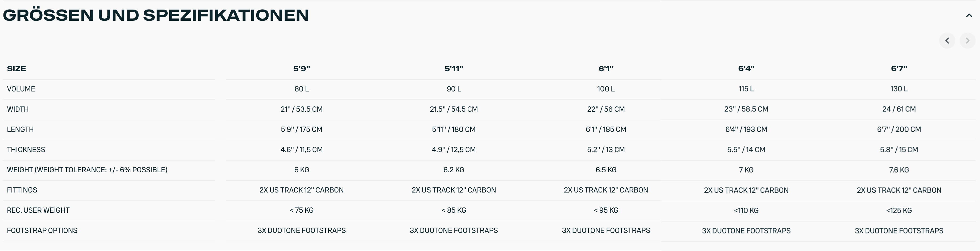Viewport: 980px width, 251px height.
Task: Click the Footstrap Options row label
Action: click(42, 231)
